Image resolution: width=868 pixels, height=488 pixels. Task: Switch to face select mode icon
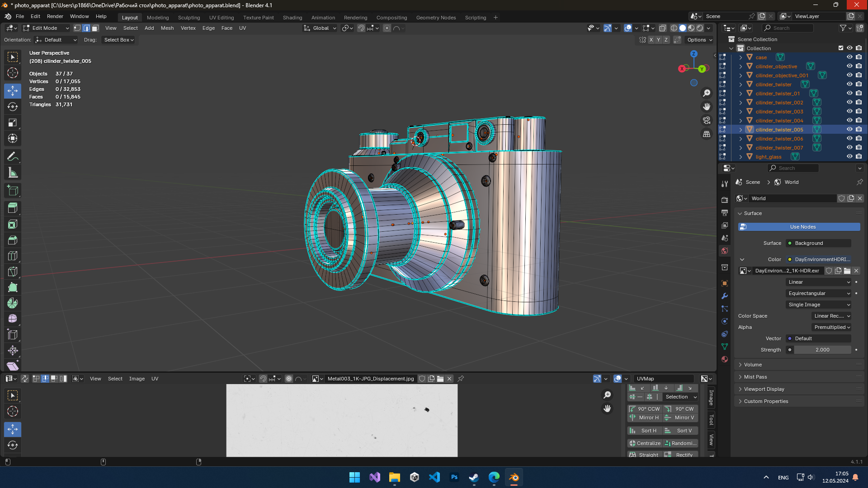[95, 28]
